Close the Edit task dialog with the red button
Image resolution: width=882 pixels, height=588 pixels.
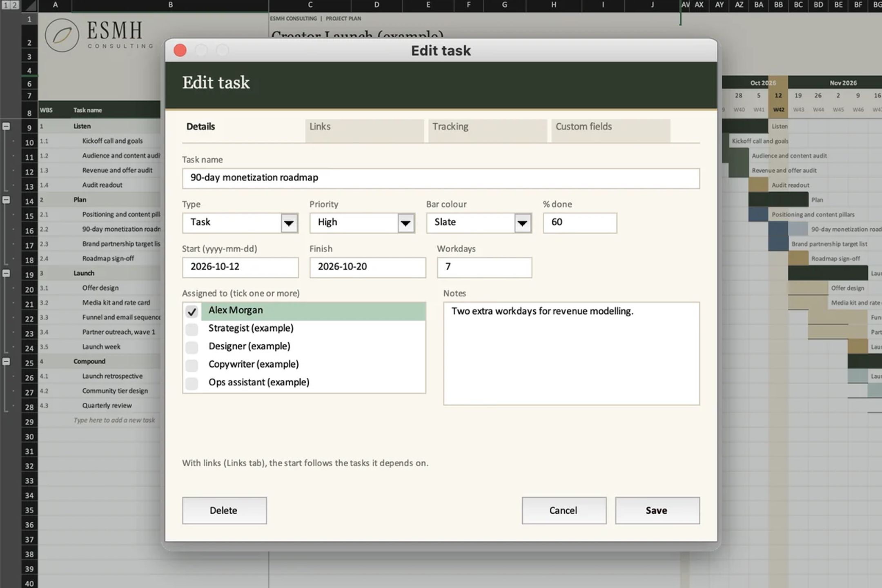coord(180,50)
